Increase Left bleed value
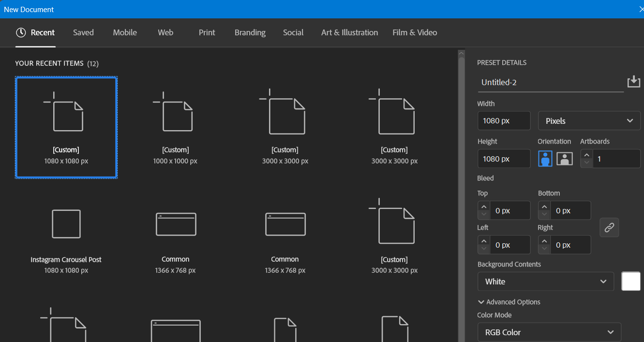This screenshot has width=644, height=342. (x=483, y=241)
